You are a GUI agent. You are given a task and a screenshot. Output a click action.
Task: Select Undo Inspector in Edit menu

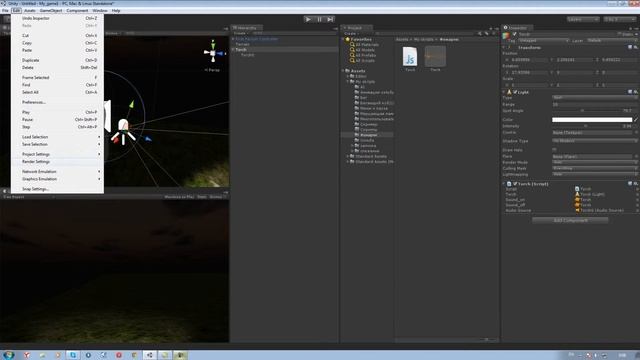(57, 18)
